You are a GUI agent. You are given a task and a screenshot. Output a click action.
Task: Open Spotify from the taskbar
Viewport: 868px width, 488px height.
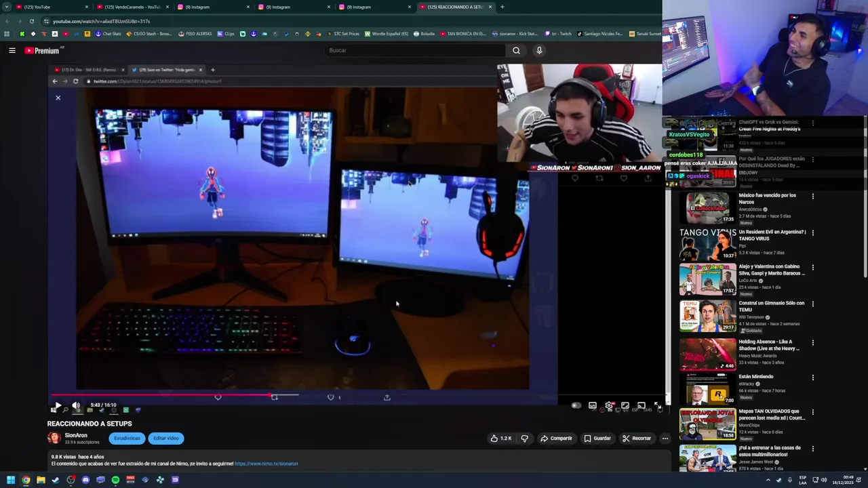point(115,480)
